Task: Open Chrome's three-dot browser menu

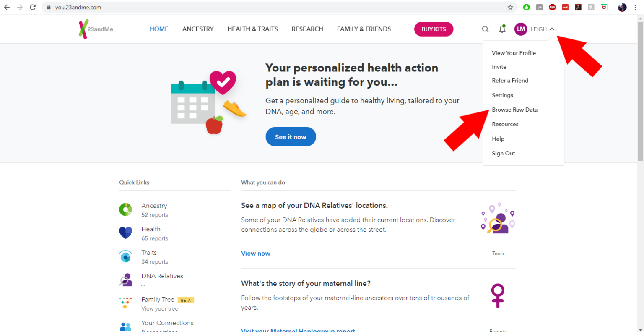Action: click(635, 7)
